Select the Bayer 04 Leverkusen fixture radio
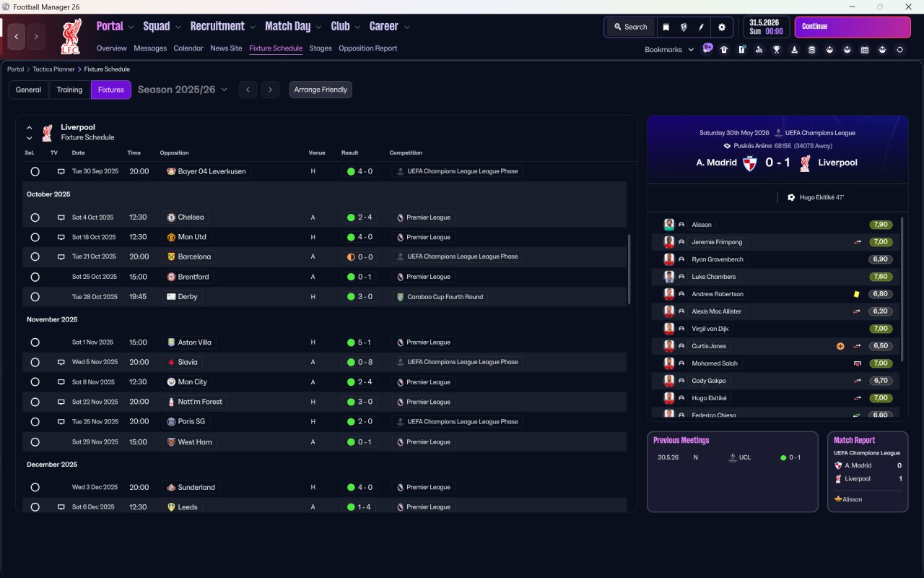This screenshot has height=578, width=924. 35,172
